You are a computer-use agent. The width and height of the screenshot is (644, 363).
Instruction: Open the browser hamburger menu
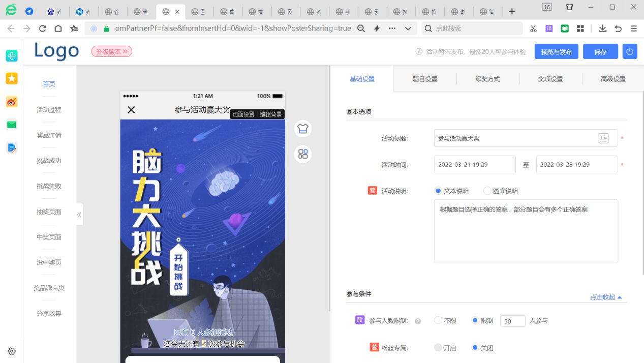634,28
